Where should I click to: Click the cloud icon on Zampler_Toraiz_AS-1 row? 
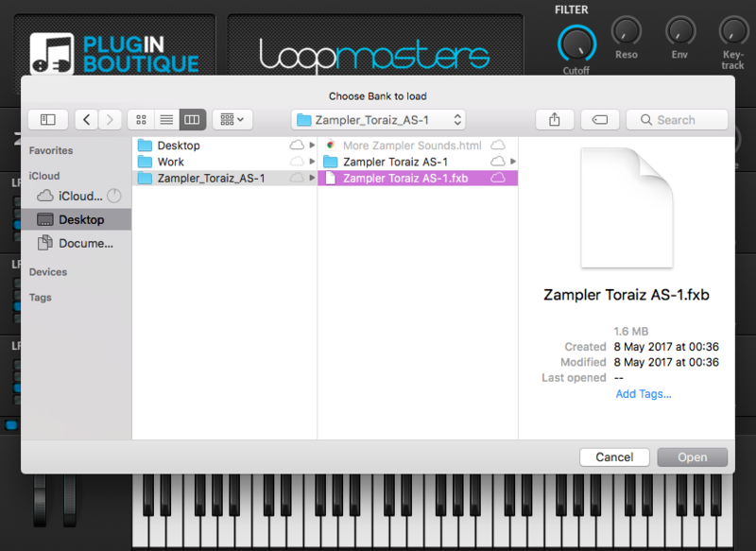(297, 178)
